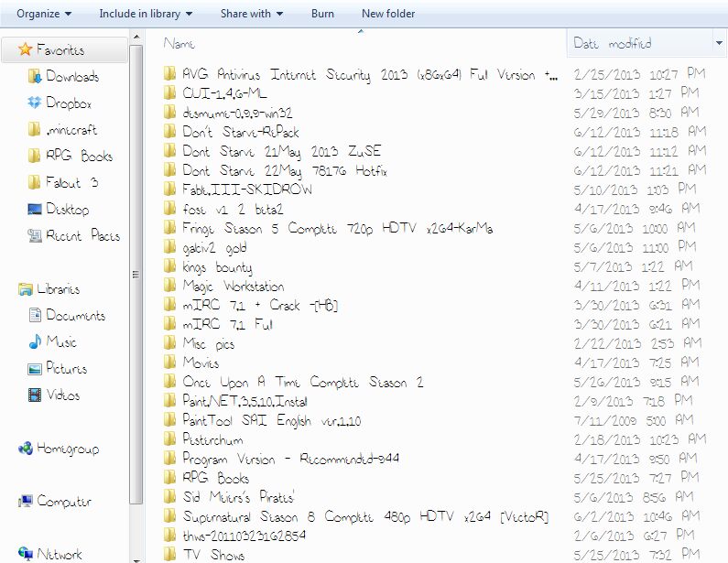Select Pesterchum folder name
This screenshot has width=728, height=563.
(212, 439)
